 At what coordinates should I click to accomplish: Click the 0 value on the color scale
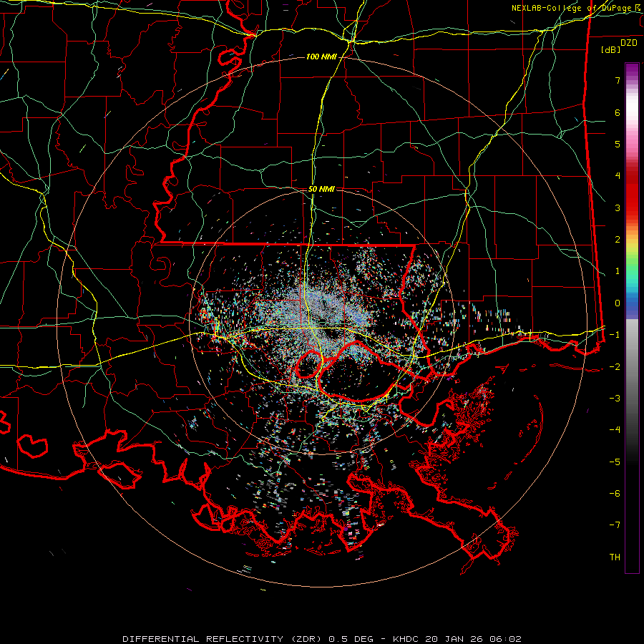618,303
